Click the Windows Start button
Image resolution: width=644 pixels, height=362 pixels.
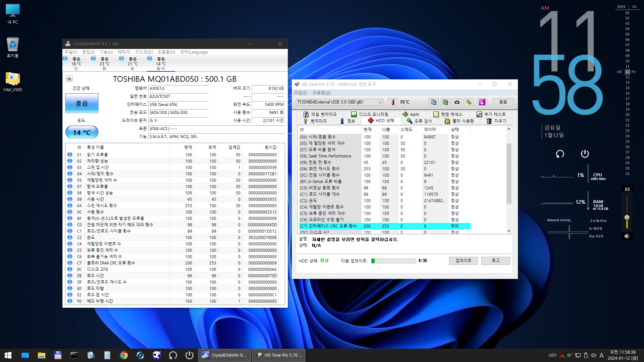8,355
